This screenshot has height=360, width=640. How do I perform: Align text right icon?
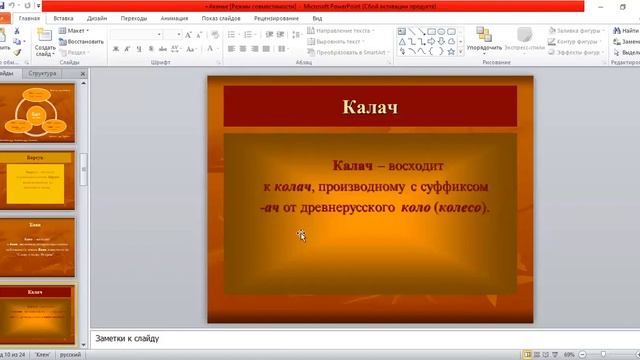[255, 49]
